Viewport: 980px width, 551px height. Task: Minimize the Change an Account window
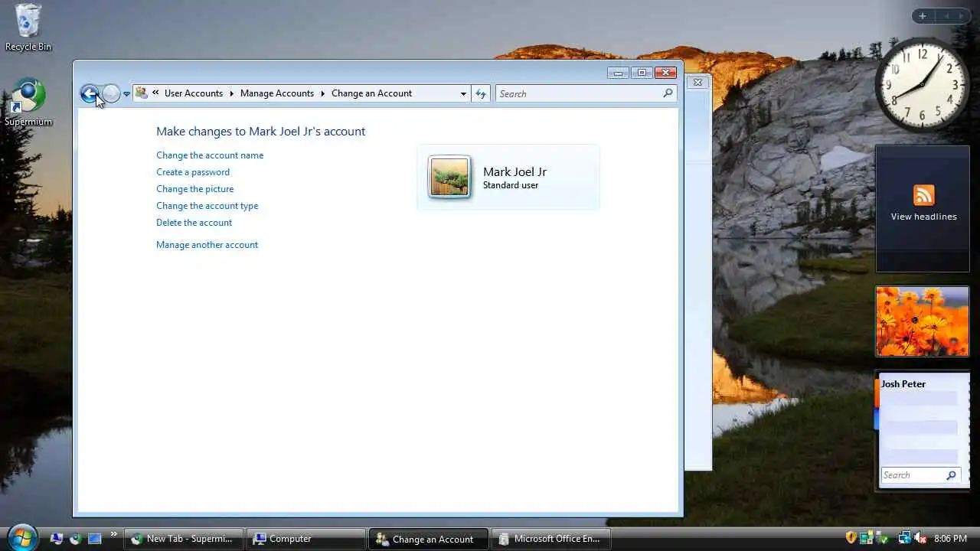(619, 73)
